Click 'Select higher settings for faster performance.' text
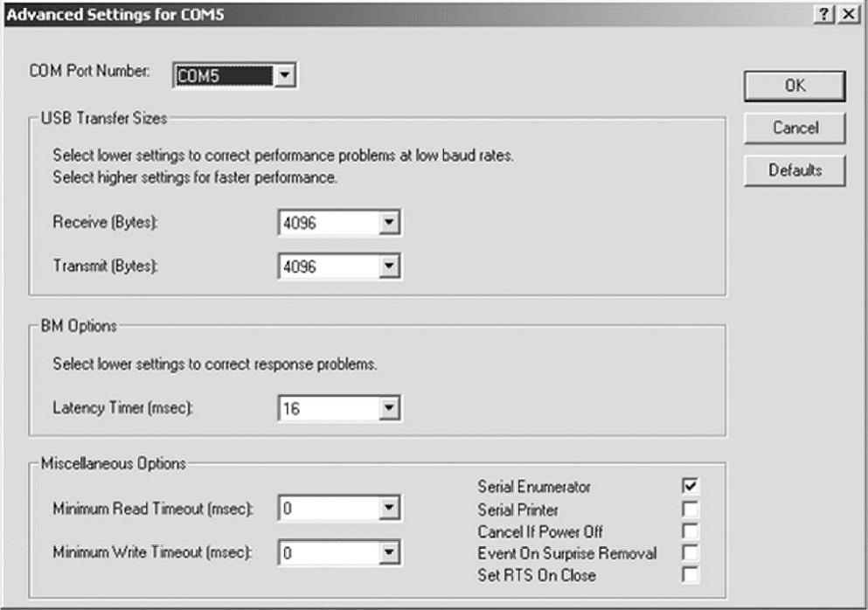 195,177
